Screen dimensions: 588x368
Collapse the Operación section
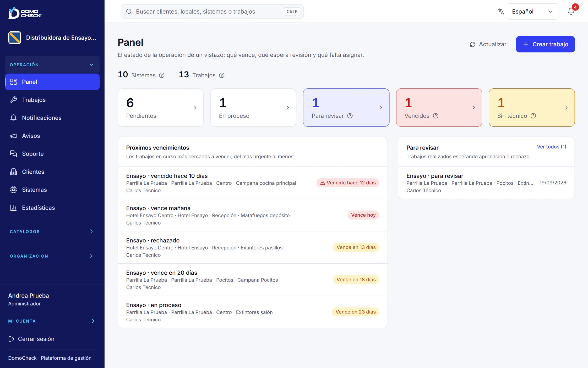[52, 65]
